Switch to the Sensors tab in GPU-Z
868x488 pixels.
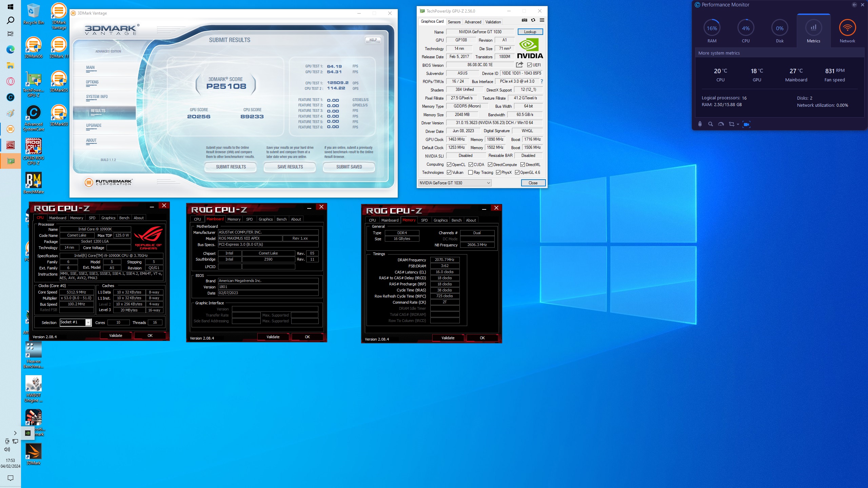click(454, 22)
